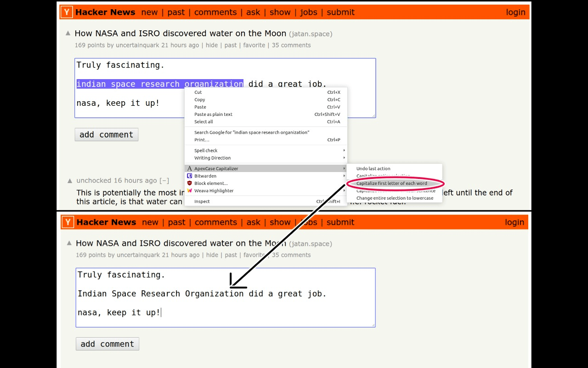This screenshot has height=368, width=588.
Task: Click 'hide' under the upper story title
Action: (x=212, y=45)
